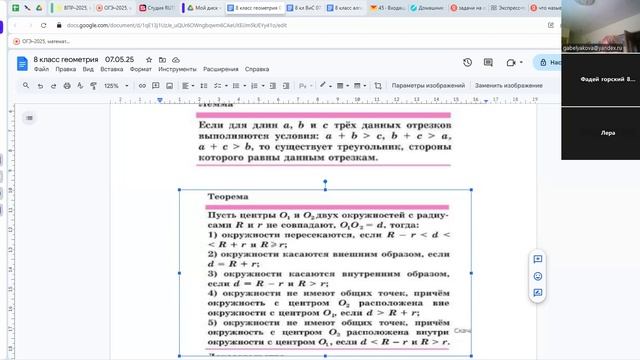Go to the Google Docs home logo
Image resolution: width=640 pixels, height=360 pixels.
tap(22, 64)
